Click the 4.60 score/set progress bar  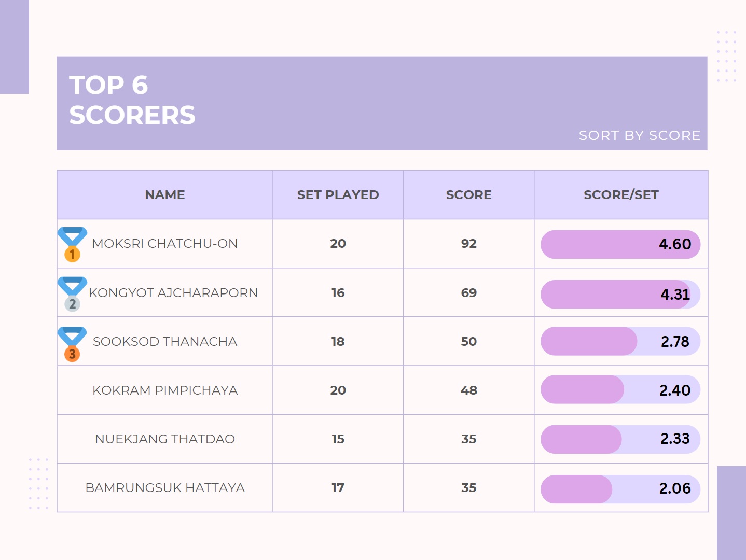[620, 244]
